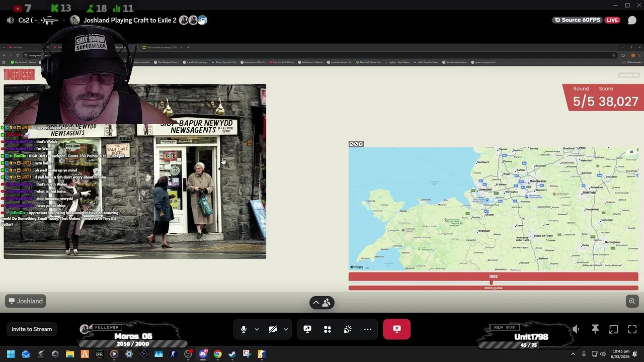Open microphone input options chevron

(257, 329)
